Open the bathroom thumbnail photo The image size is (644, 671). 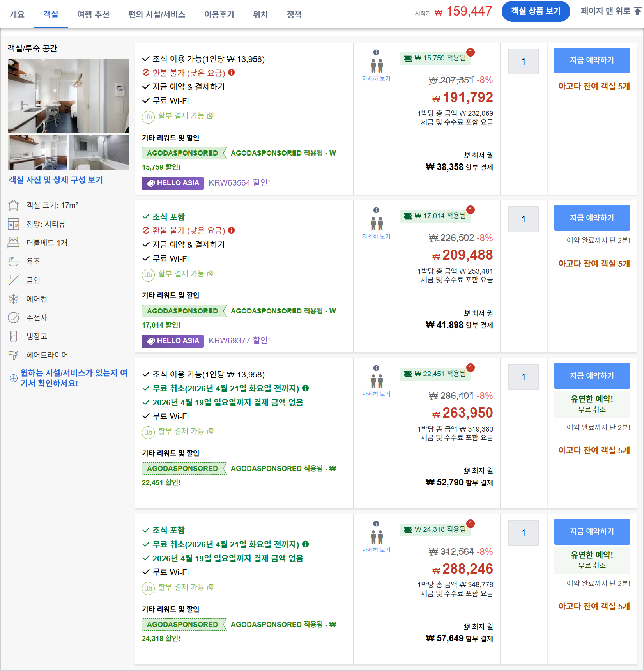(x=99, y=153)
